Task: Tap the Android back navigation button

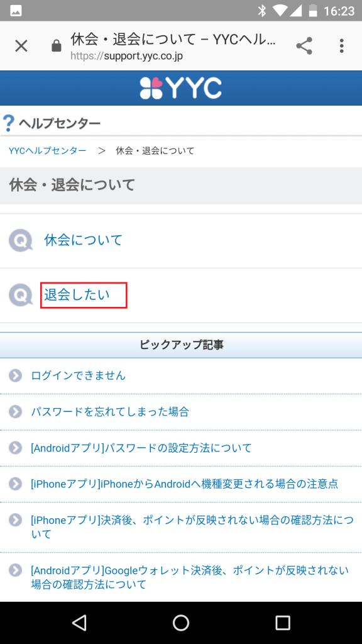Action: (79, 623)
